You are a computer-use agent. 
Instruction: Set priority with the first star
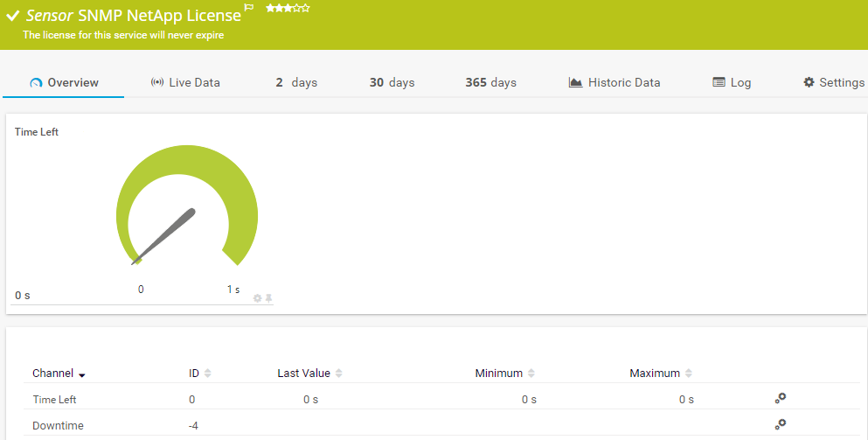point(270,8)
